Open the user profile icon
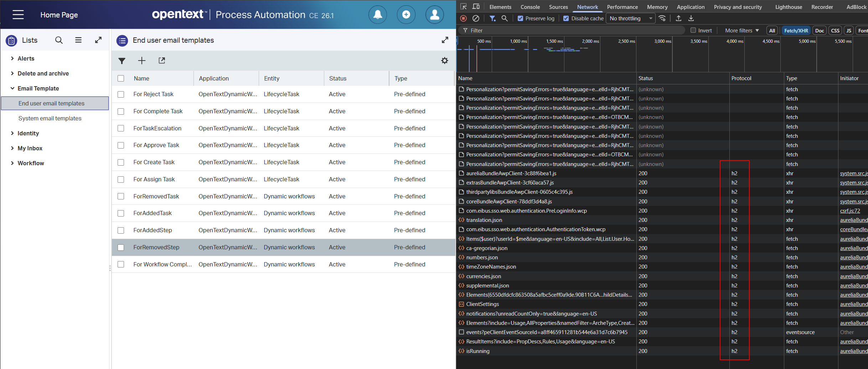 click(x=434, y=15)
